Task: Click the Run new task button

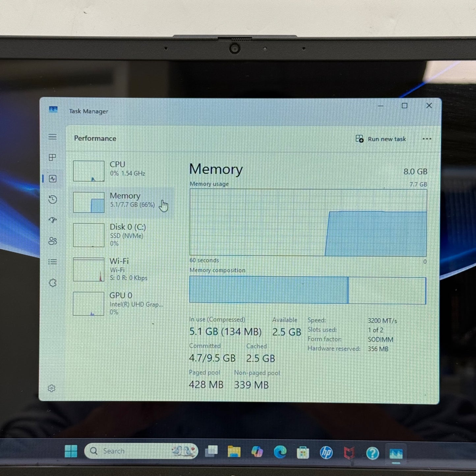Action: click(381, 139)
